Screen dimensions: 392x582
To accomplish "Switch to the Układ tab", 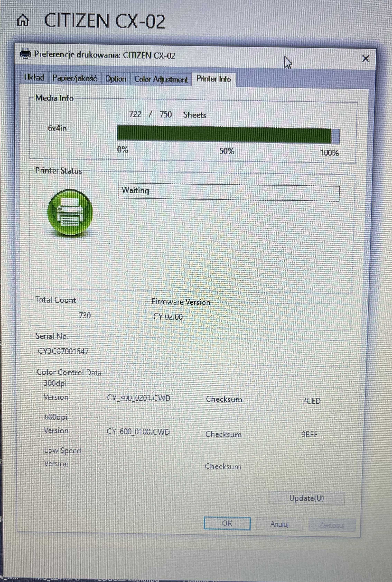I will [34, 78].
